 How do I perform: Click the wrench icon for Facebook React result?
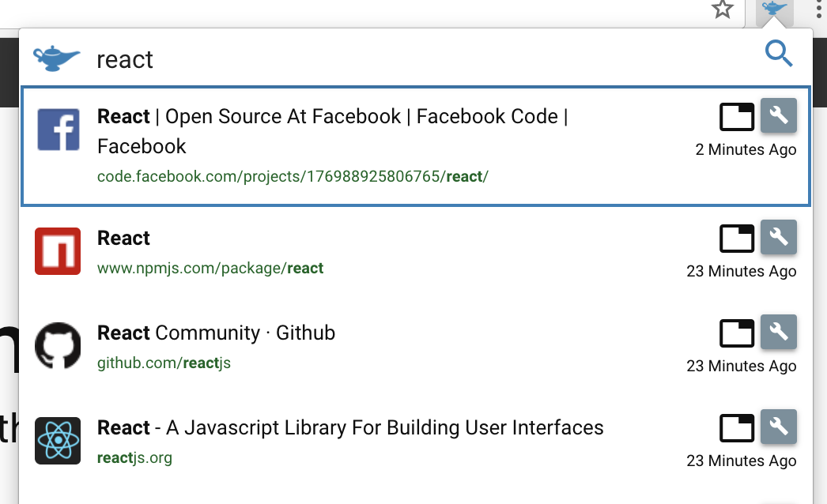(x=779, y=116)
